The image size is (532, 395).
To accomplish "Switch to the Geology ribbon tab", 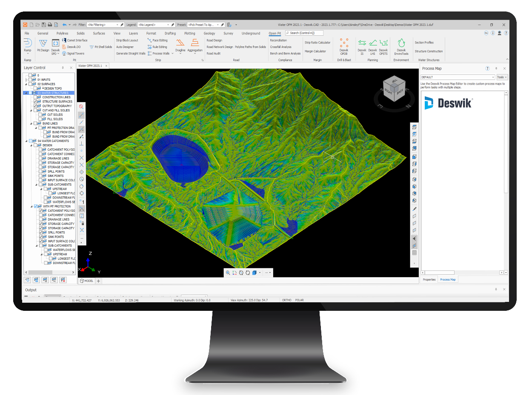I will (209, 33).
